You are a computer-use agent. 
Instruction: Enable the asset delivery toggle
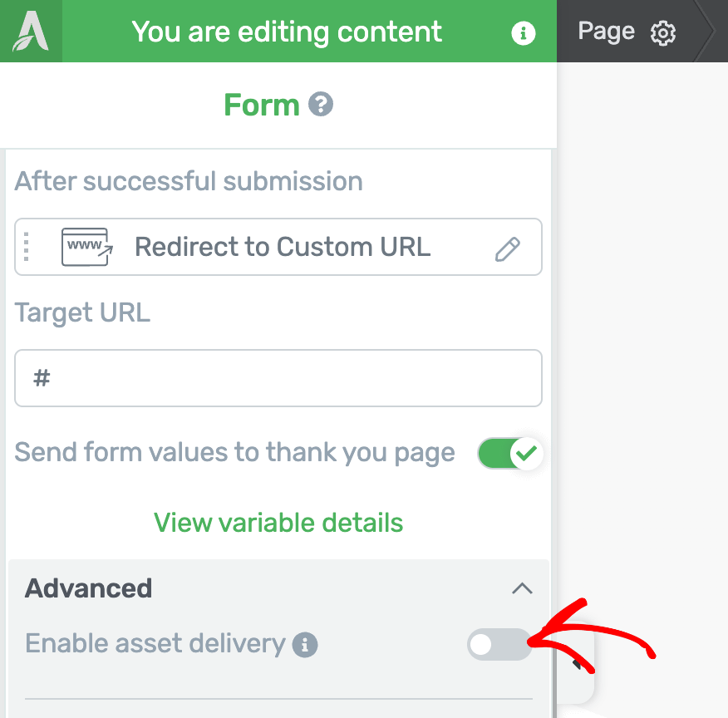[499, 644]
